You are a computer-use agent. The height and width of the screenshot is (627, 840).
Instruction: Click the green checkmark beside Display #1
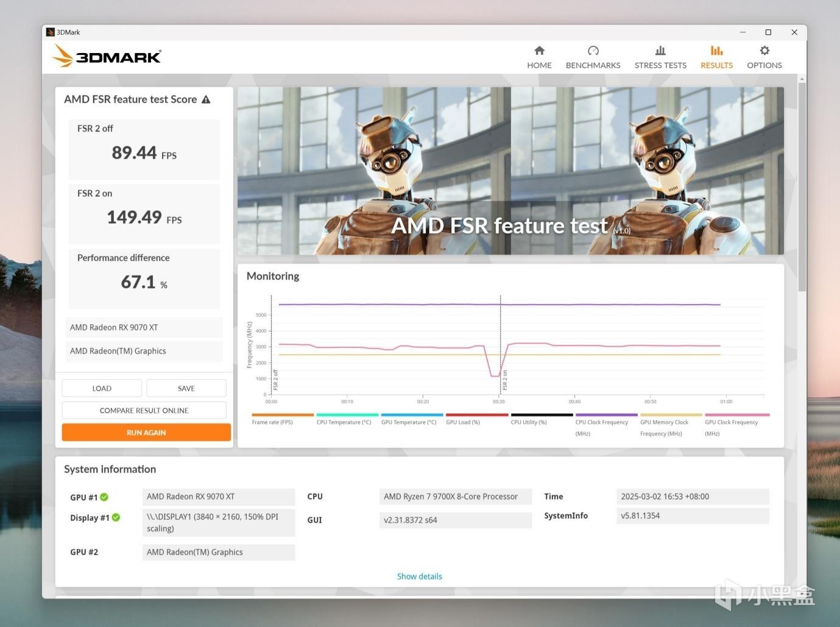click(x=116, y=517)
